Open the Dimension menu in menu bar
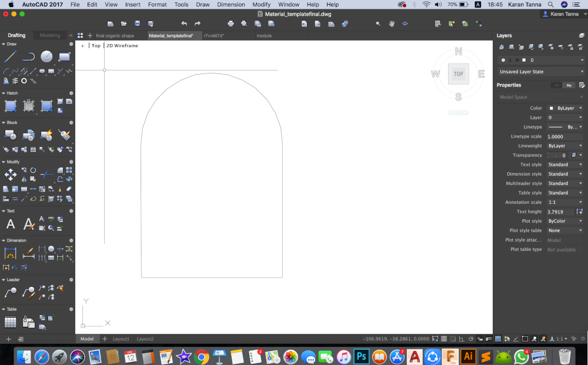Screen dimensions: 588x365 231,5
